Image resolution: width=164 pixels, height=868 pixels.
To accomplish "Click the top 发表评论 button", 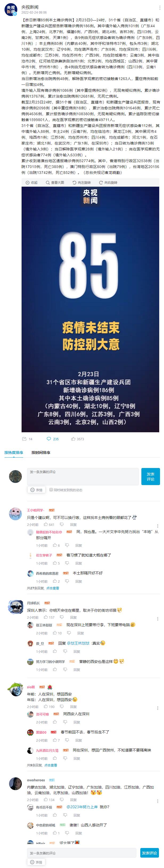I will pyautogui.click(x=151, y=477).
